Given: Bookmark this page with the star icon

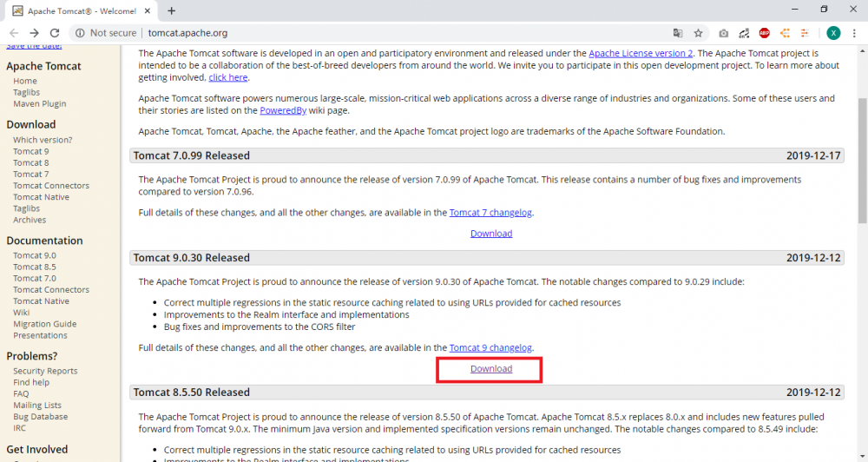Looking at the screenshot, I should pyautogui.click(x=698, y=33).
